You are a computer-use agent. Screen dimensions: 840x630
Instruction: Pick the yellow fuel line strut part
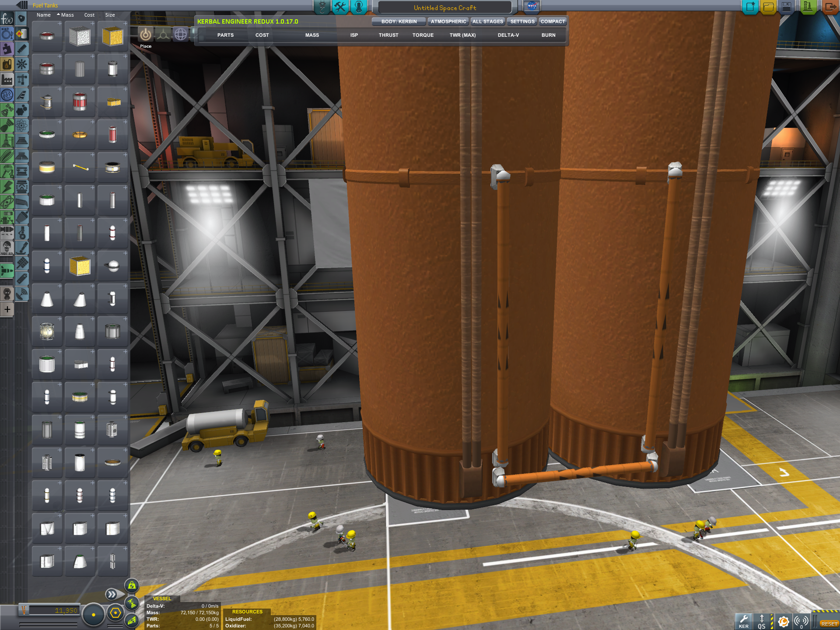point(80,167)
